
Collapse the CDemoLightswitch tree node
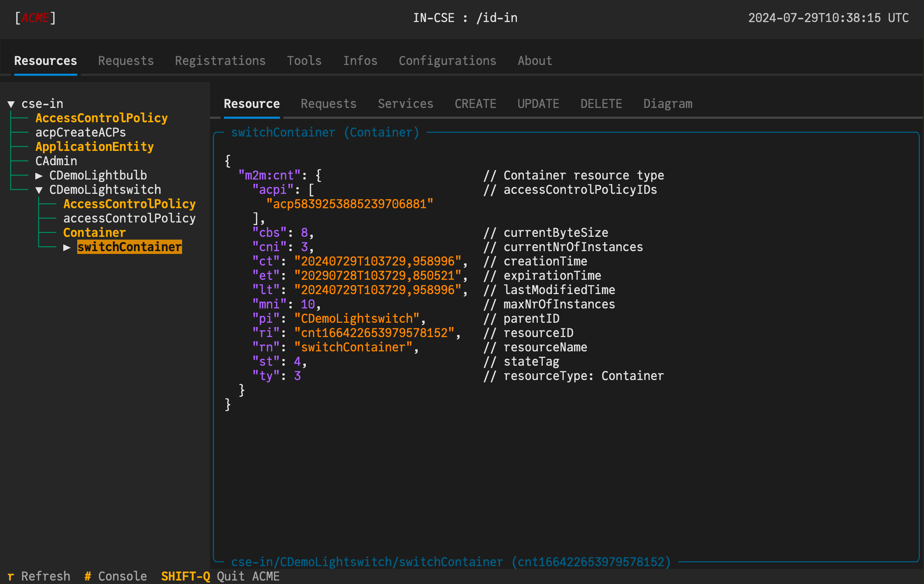coord(39,189)
